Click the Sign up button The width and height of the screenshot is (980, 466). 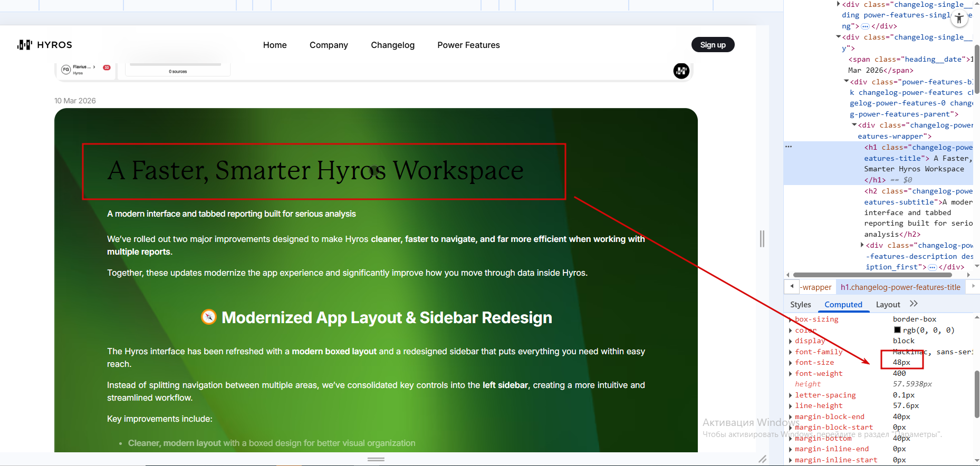tap(713, 45)
